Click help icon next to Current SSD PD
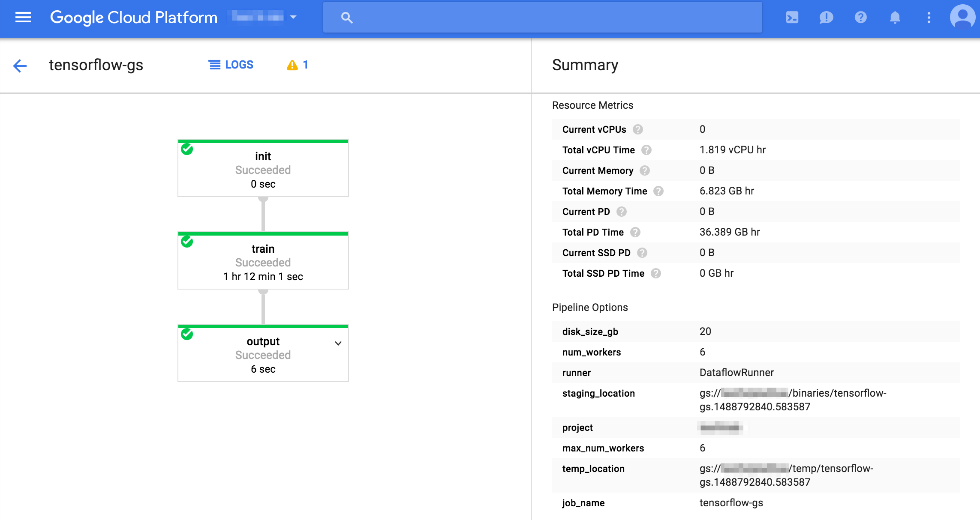This screenshot has height=520, width=980. point(642,253)
